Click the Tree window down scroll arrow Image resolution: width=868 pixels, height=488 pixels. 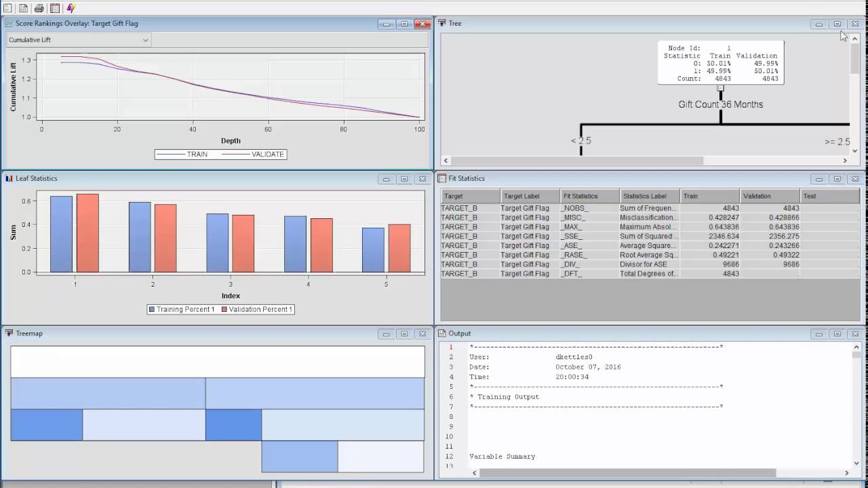(855, 151)
